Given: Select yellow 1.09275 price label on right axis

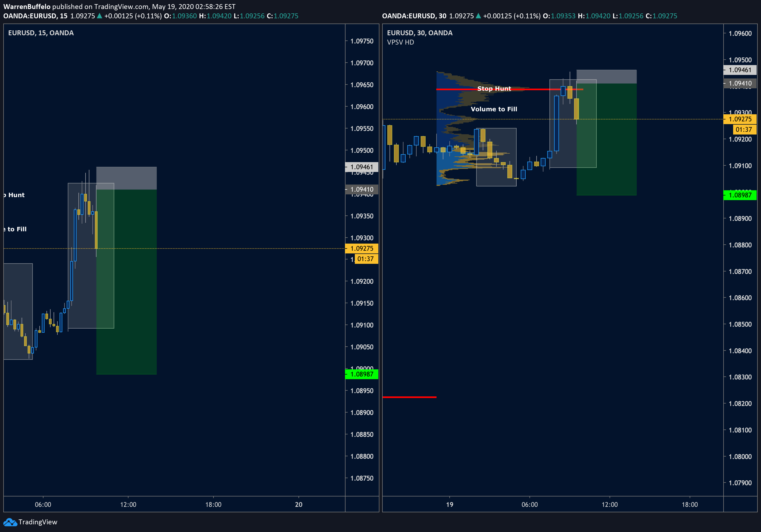Looking at the screenshot, I should pos(740,119).
